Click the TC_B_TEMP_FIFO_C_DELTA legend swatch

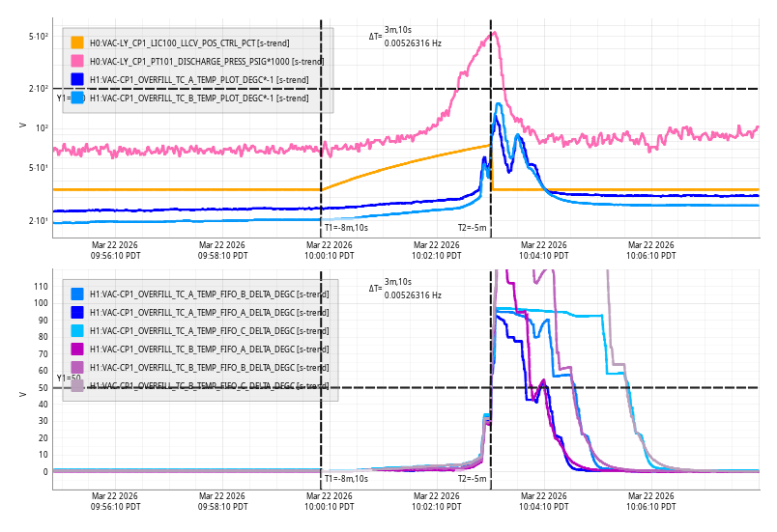point(77,385)
